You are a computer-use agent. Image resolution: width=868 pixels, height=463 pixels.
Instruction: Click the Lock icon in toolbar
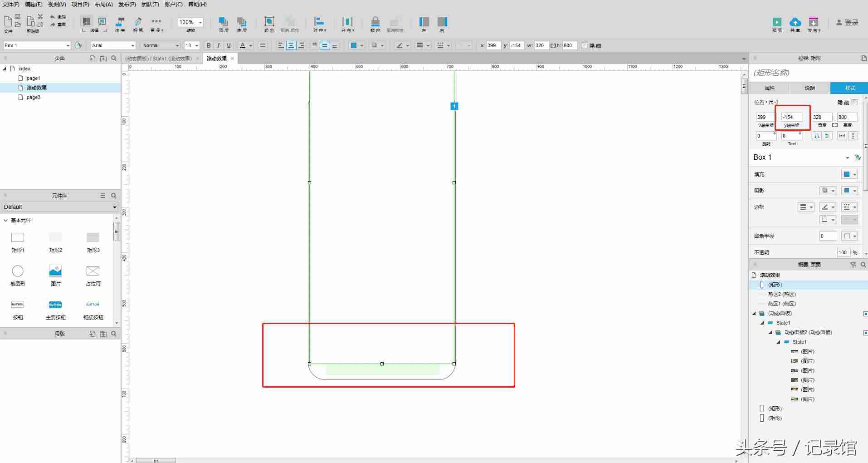(x=375, y=22)
